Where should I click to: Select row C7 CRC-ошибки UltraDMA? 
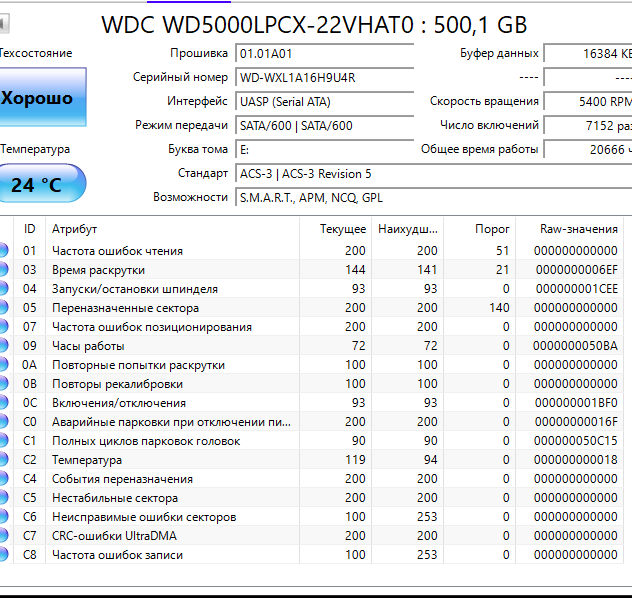tap(311, 536)
